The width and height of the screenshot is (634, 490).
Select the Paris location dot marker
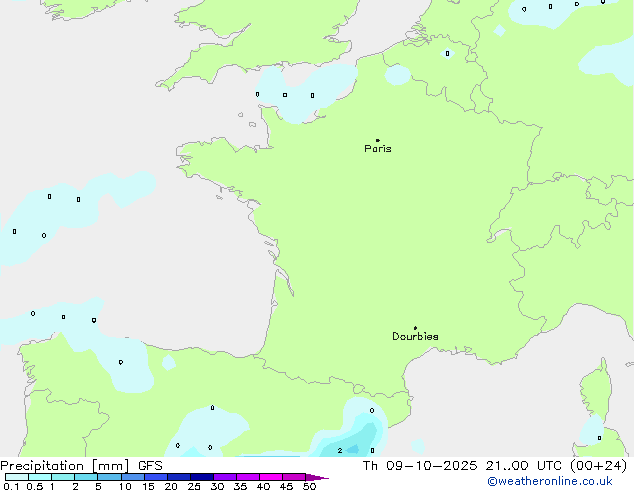(x=378, y=140)
